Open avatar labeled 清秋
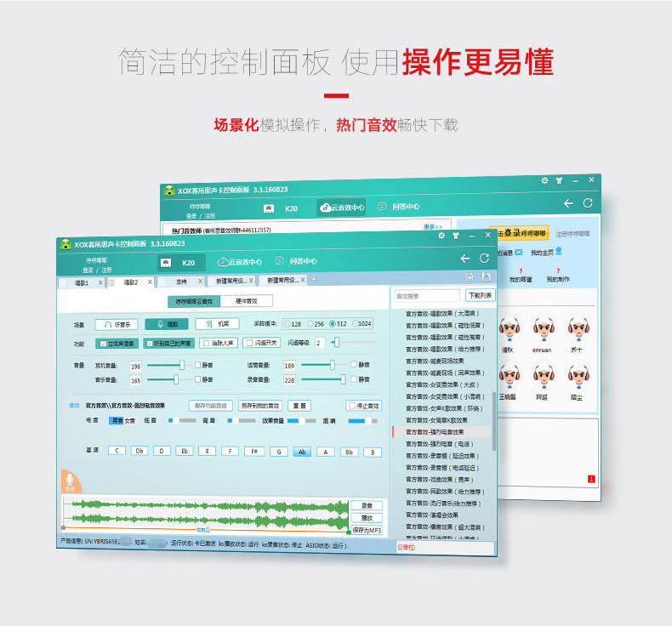 510,329
